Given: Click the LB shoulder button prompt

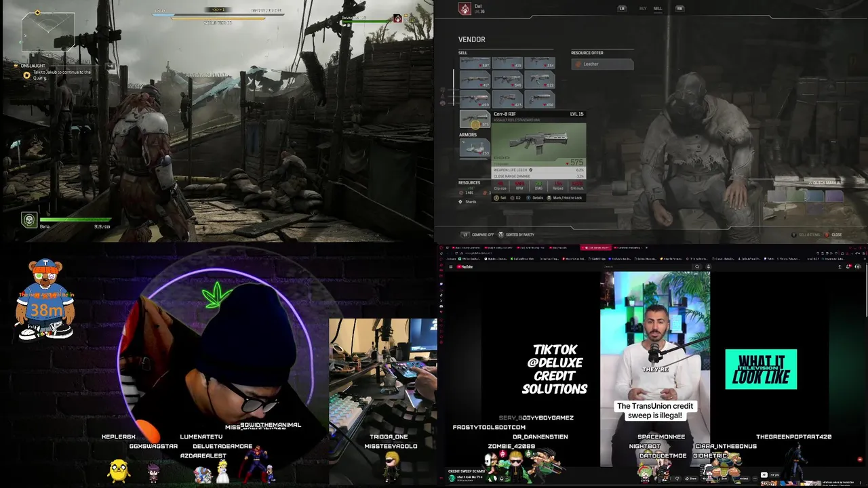Looking at the screenshot, I should 622,8.
